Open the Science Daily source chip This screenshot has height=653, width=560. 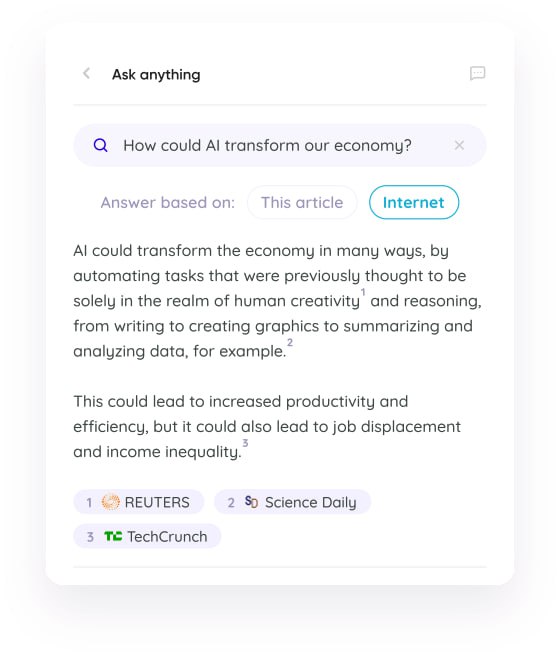292,502
